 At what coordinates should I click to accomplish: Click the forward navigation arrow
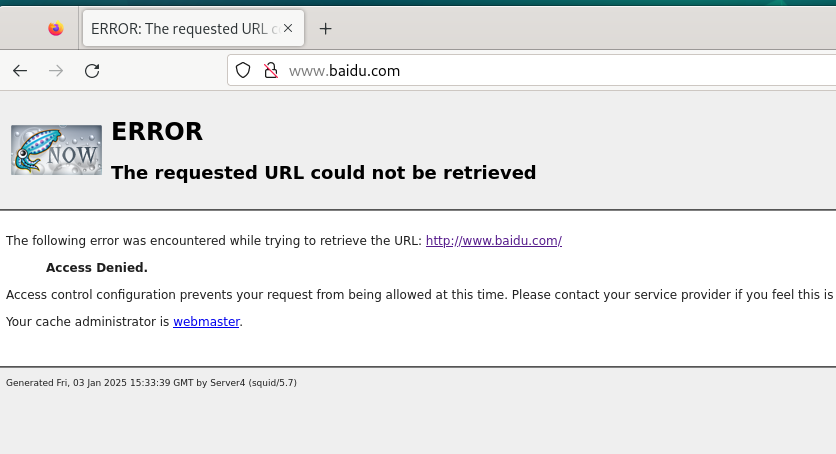point(56,70)
